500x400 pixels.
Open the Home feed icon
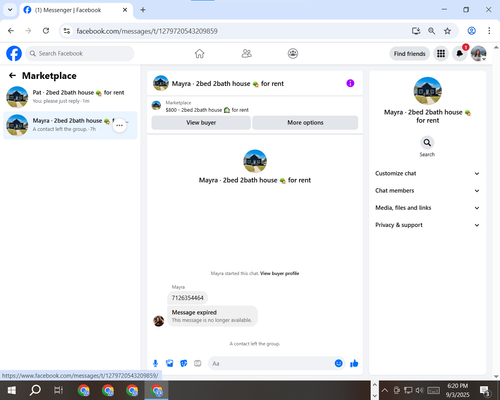coord(199,53)
